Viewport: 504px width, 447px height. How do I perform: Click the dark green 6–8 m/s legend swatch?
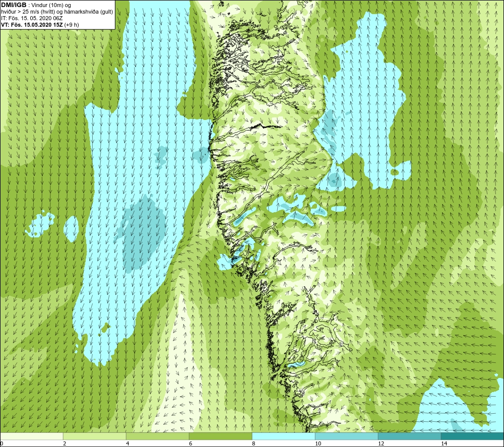pos(221,436)
